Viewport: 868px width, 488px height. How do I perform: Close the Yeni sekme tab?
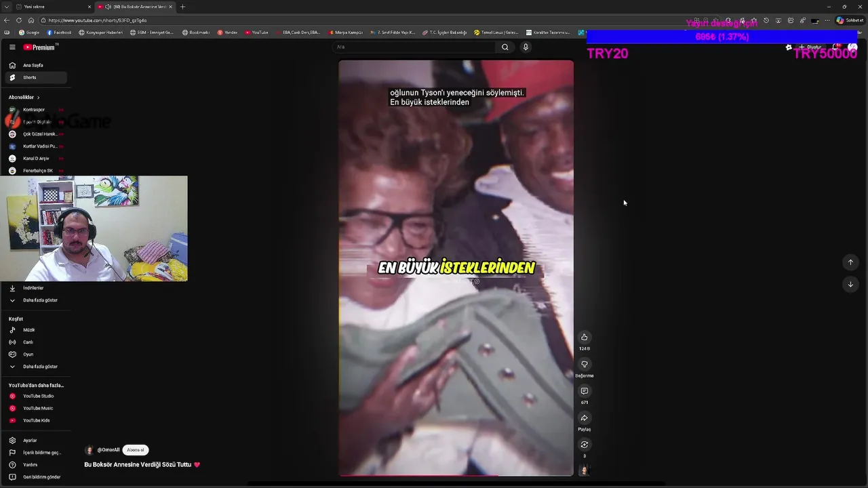click(89, 7)
